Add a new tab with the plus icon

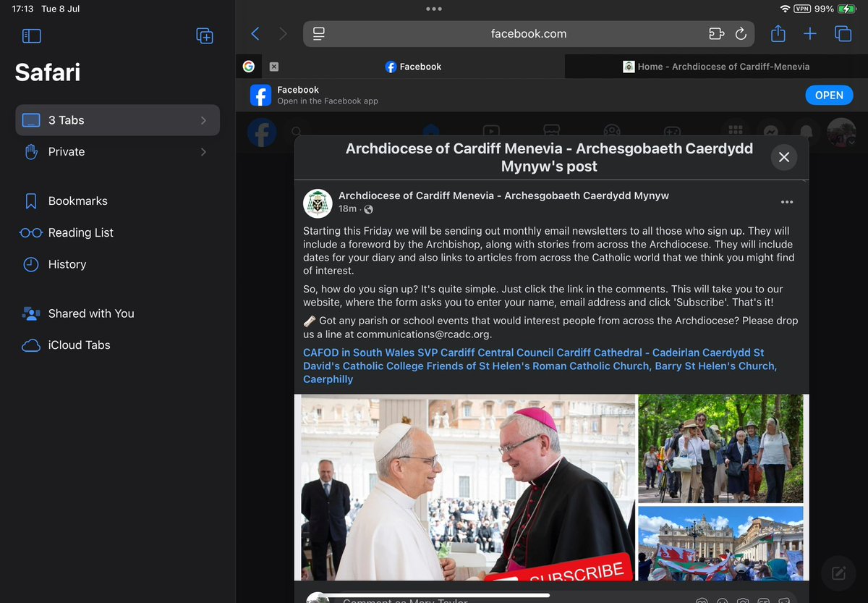810,34
